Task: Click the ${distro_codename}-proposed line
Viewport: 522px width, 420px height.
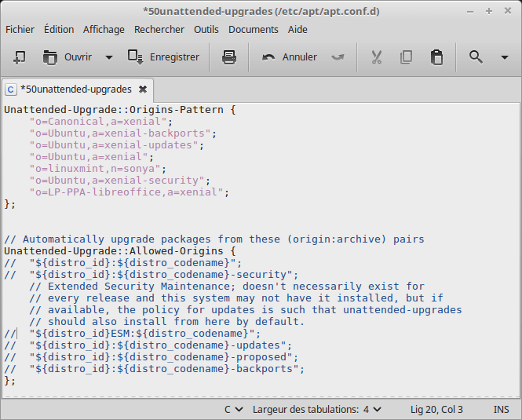Action: point(151,357)
